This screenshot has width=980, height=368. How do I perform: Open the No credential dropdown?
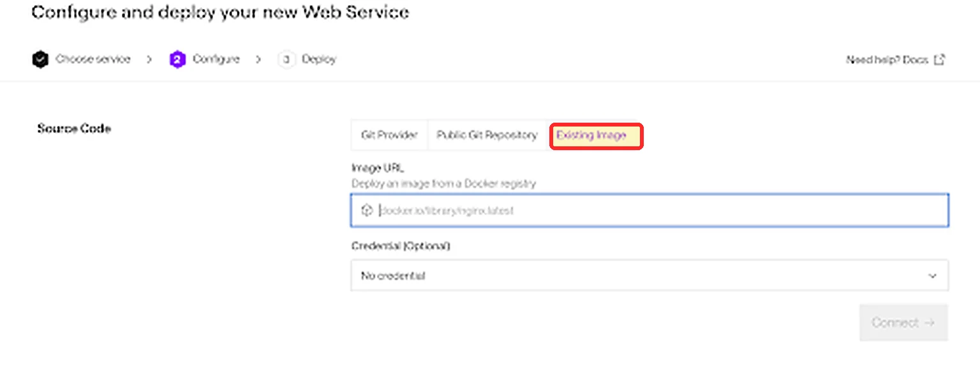pos(650,275)
